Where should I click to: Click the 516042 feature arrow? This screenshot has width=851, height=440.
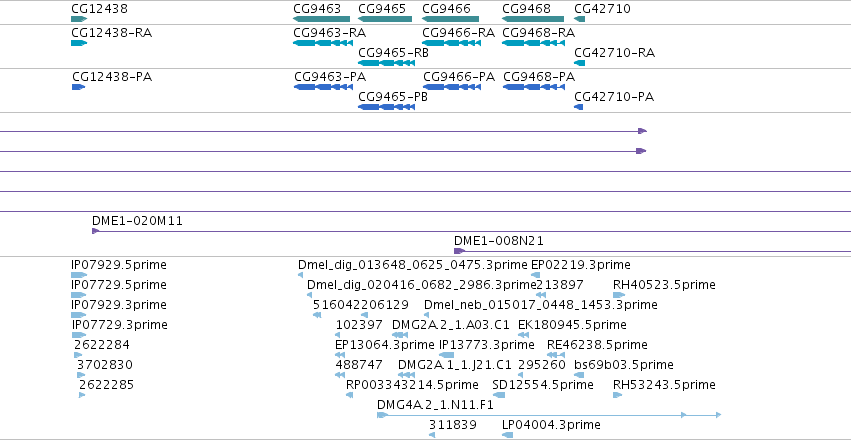point(317,315)
